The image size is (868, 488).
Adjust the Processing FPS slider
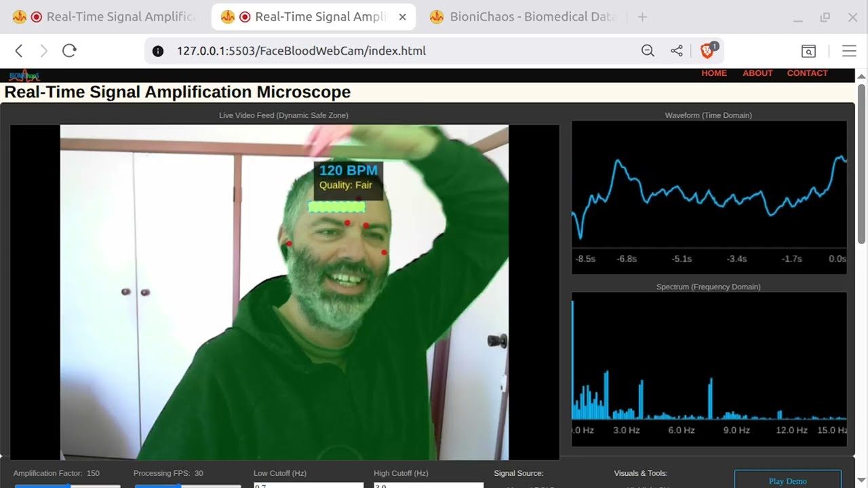pos(188,486)
